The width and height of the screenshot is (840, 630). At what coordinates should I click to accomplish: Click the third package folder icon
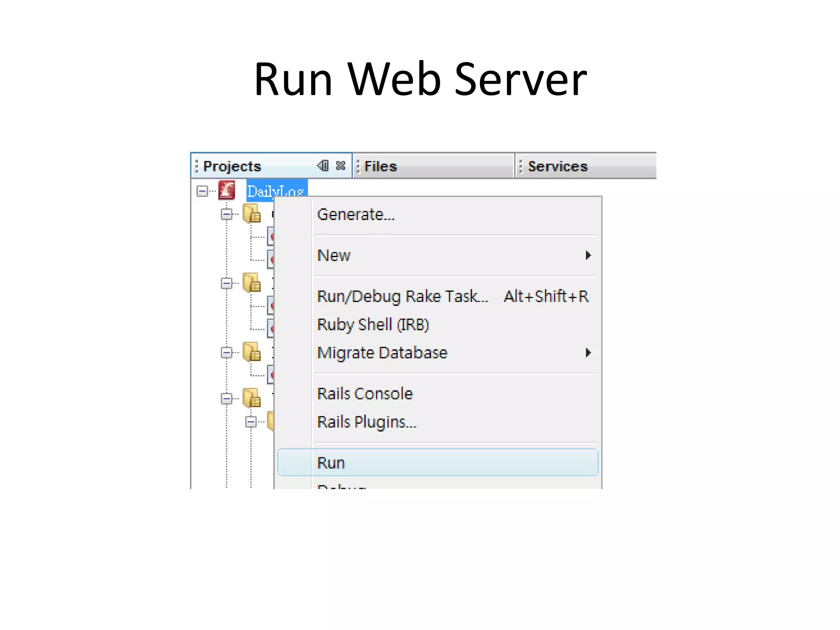pyautogui.click(x=251, y=352)
